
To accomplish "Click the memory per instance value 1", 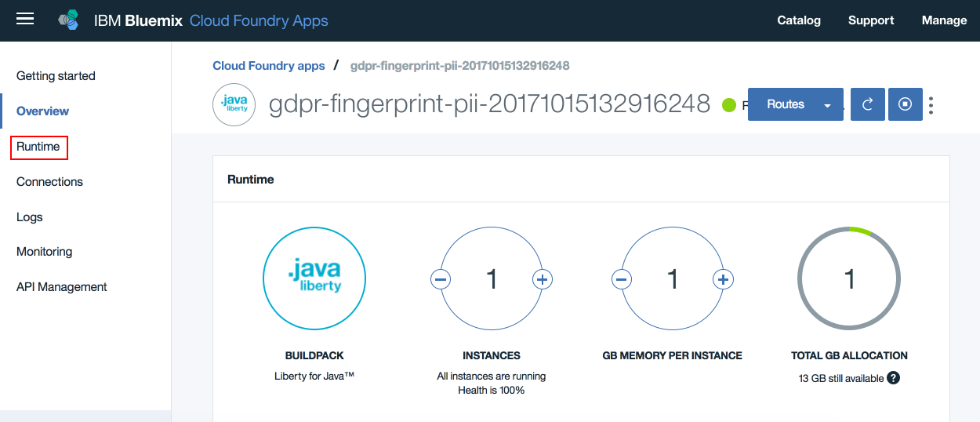I will coord(672,279).
